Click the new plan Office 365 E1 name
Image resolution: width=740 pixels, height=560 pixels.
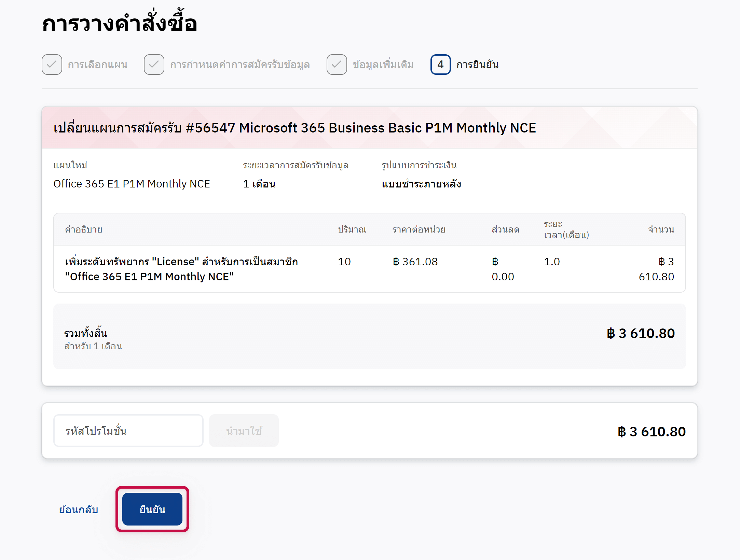click(x=132, y=184)
